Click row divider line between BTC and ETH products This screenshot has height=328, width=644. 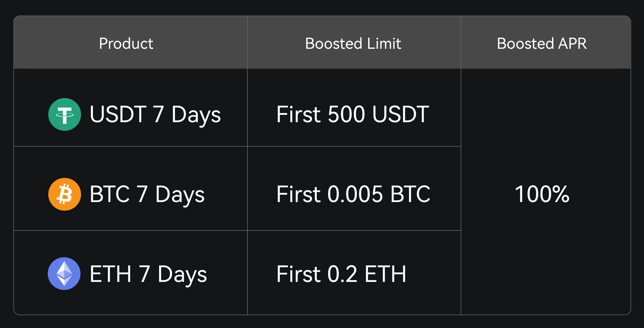tap(130, 230)
